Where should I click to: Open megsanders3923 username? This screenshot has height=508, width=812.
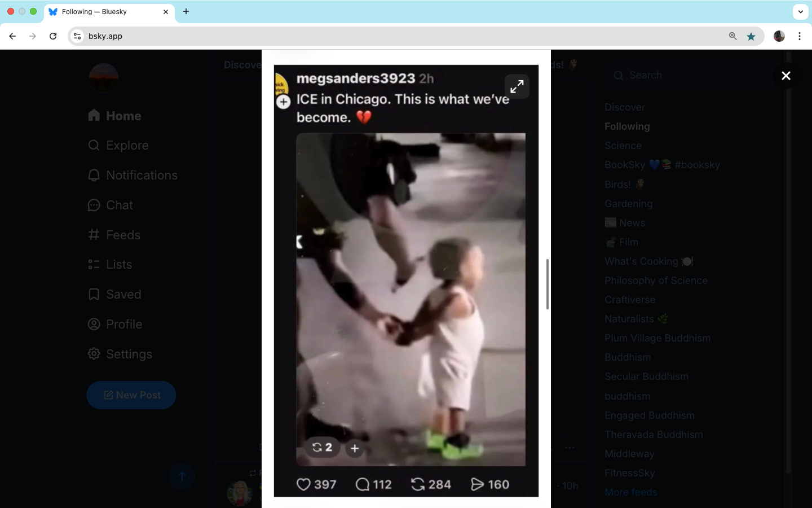click(356, 78)
